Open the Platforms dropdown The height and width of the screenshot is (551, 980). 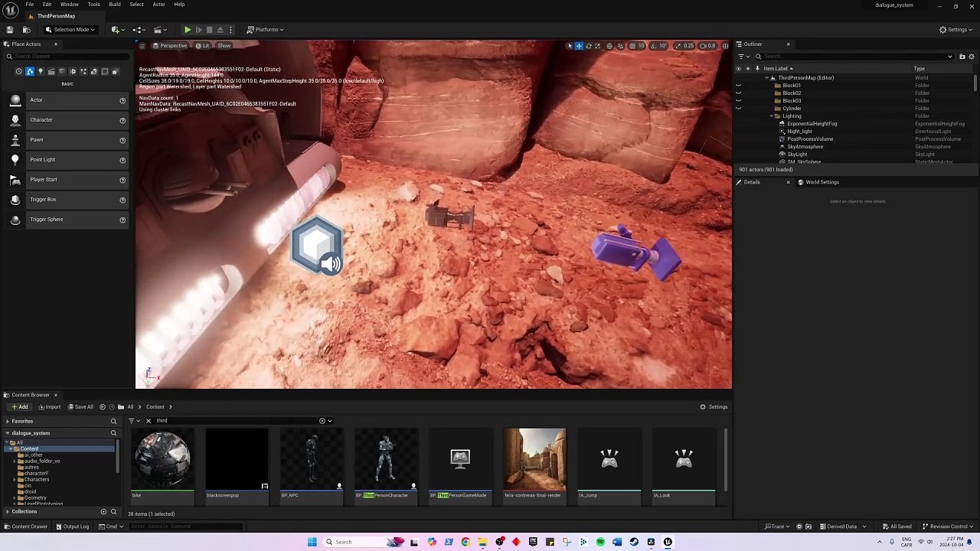click(x=265, y=30)
